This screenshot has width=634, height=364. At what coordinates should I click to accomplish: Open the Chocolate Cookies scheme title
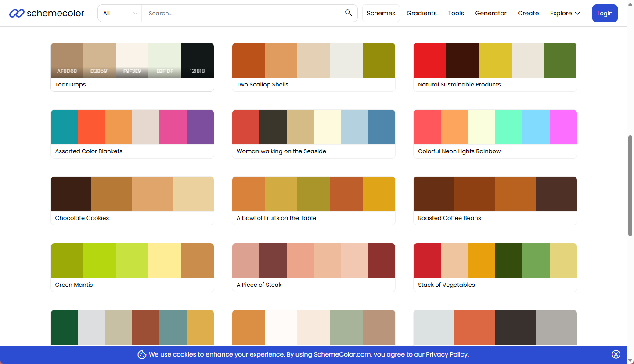82,218
